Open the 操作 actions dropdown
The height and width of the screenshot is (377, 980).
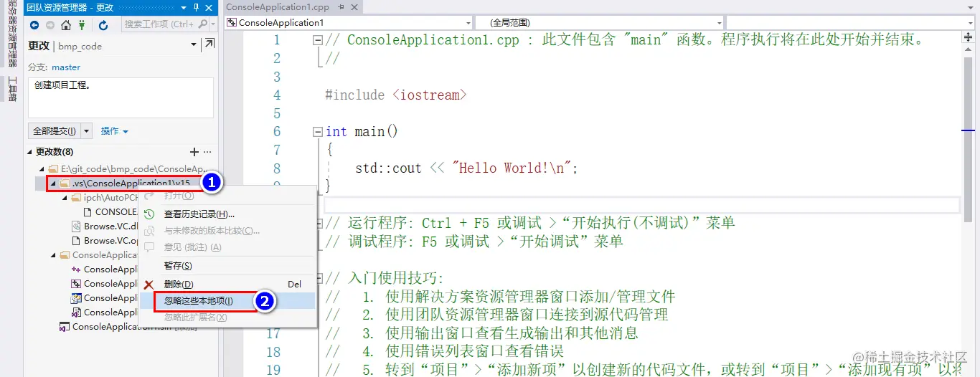click(115, 131)
